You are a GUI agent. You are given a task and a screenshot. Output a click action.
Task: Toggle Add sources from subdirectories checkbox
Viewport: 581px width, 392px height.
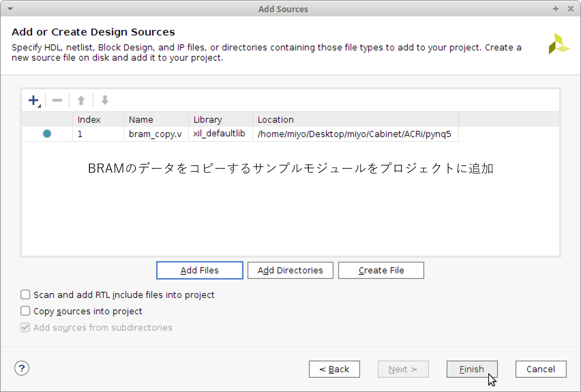pyautogui.click(x=25, y=327)
